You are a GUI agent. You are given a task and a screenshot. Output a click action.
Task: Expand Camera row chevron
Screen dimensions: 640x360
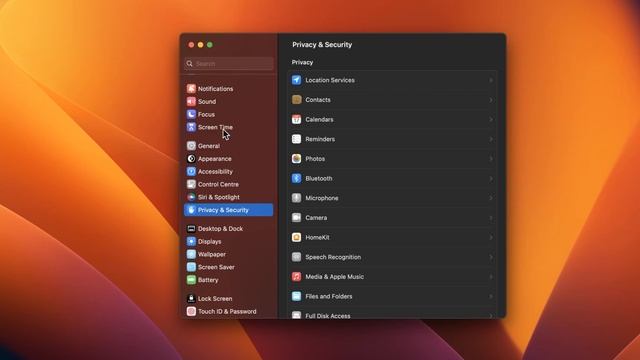491,218
